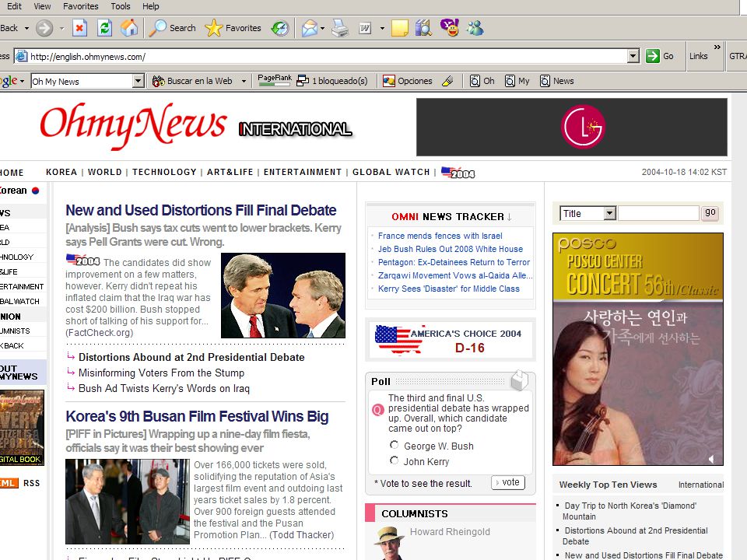Click the popup blocker '1 bloqueado(s)' icon
This screenshot has height=560, width=747.
[332, 81]
